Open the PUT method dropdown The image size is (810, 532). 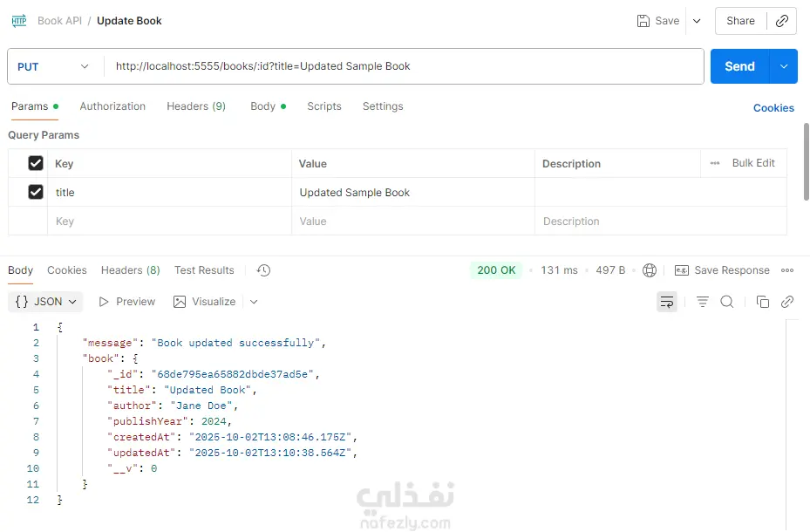click(x=53, y=66)
